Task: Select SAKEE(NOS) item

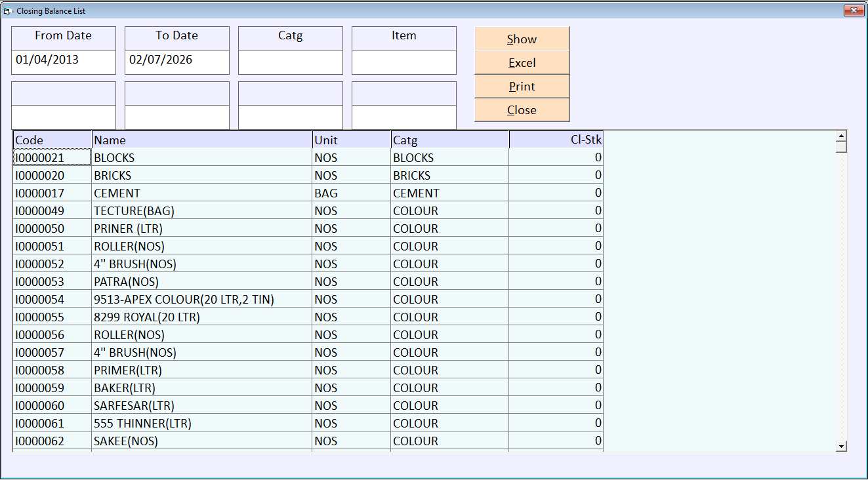Action: (x=202, y=441)
